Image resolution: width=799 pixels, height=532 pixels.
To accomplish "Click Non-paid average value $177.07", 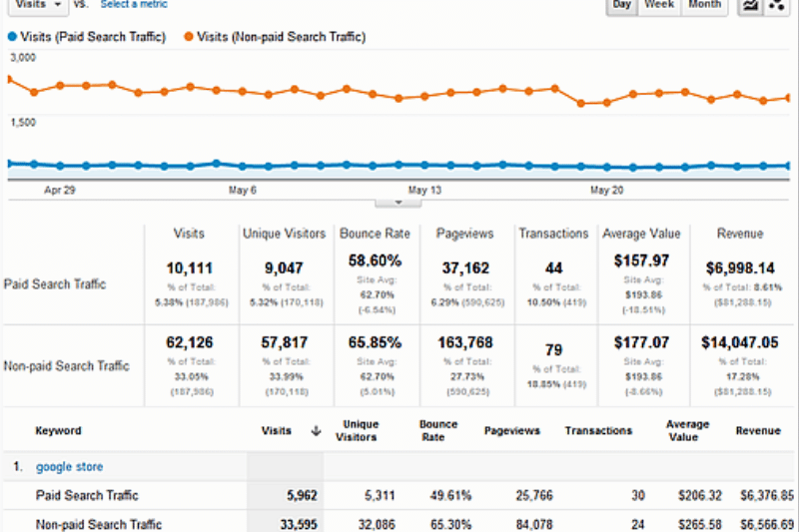I will point(641,342).
